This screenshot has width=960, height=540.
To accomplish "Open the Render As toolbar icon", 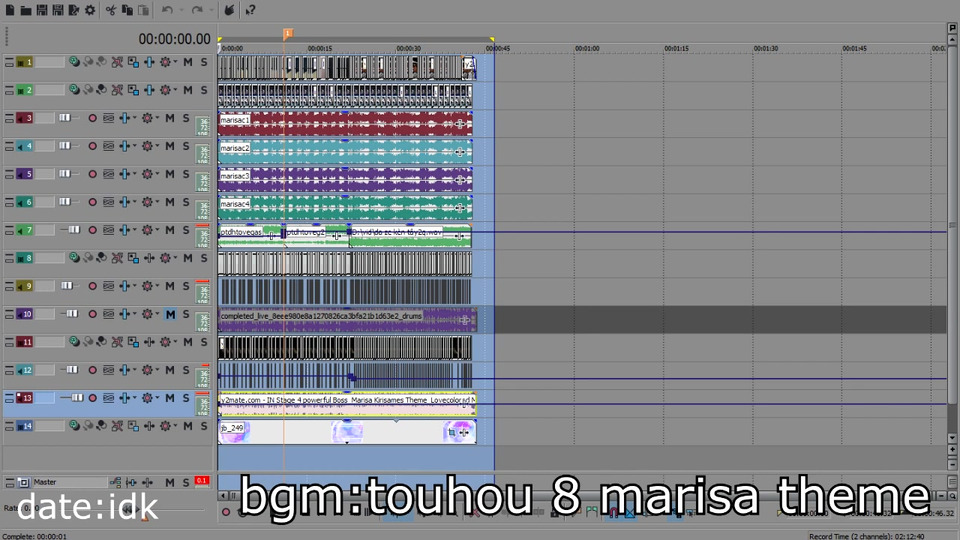I will (x=73, y=10).
